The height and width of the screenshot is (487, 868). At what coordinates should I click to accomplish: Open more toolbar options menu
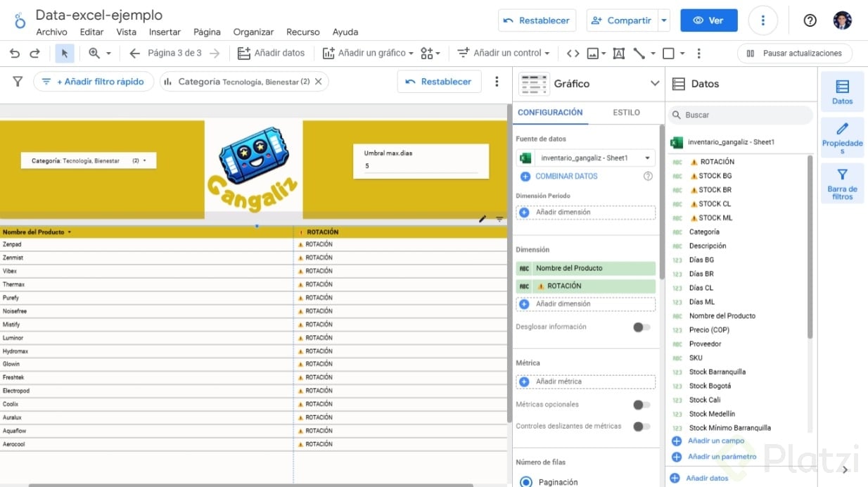698,53
